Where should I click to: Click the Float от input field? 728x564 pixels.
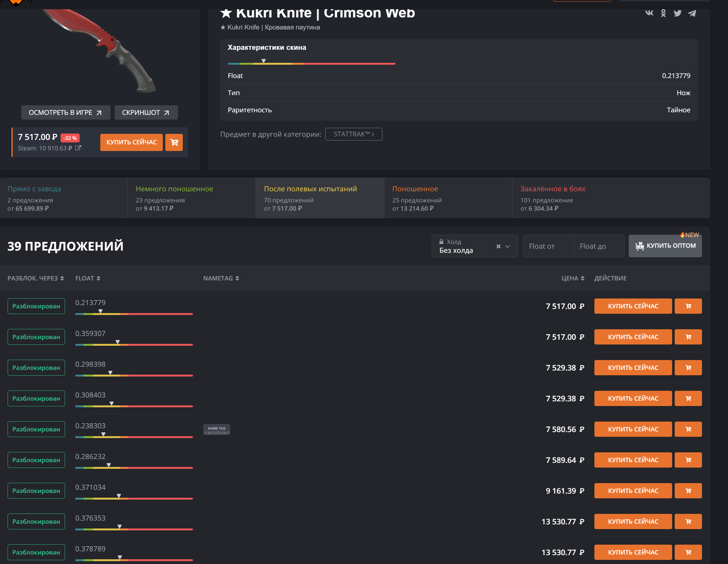point(548,246)
